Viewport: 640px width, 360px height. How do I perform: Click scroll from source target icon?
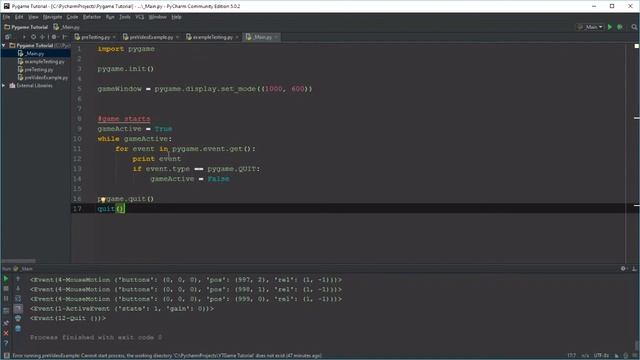point(33,37)
